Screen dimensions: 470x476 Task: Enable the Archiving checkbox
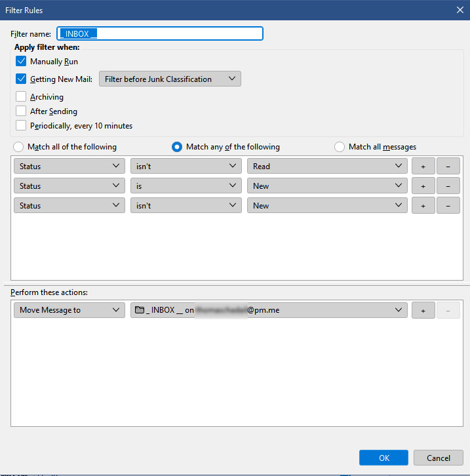tap(21, 96)
